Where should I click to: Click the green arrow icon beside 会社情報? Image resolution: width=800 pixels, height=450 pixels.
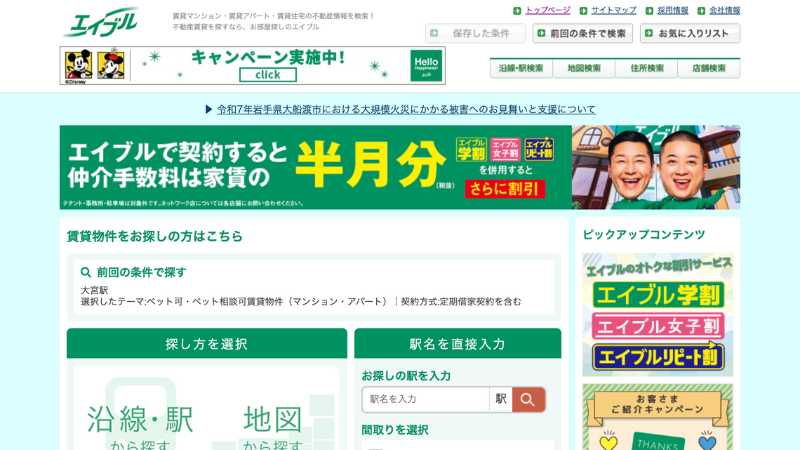[702, 11]
